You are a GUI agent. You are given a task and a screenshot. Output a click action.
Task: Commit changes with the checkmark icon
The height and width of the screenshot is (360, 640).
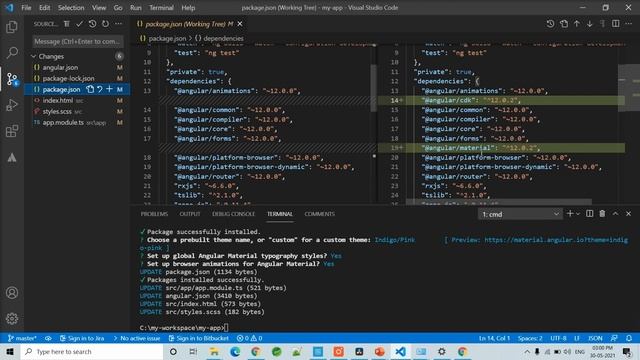(79, 24)
